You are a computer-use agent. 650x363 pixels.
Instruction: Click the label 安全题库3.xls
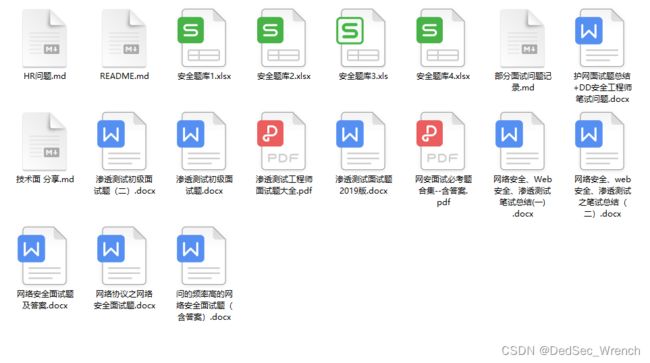click(363, 76)
